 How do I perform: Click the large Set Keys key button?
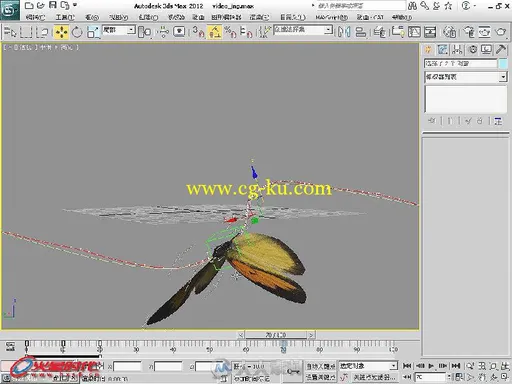(x=293, y=371)
